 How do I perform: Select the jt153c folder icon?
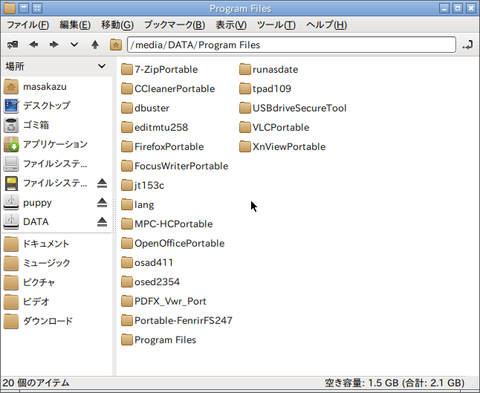[127, 186]
